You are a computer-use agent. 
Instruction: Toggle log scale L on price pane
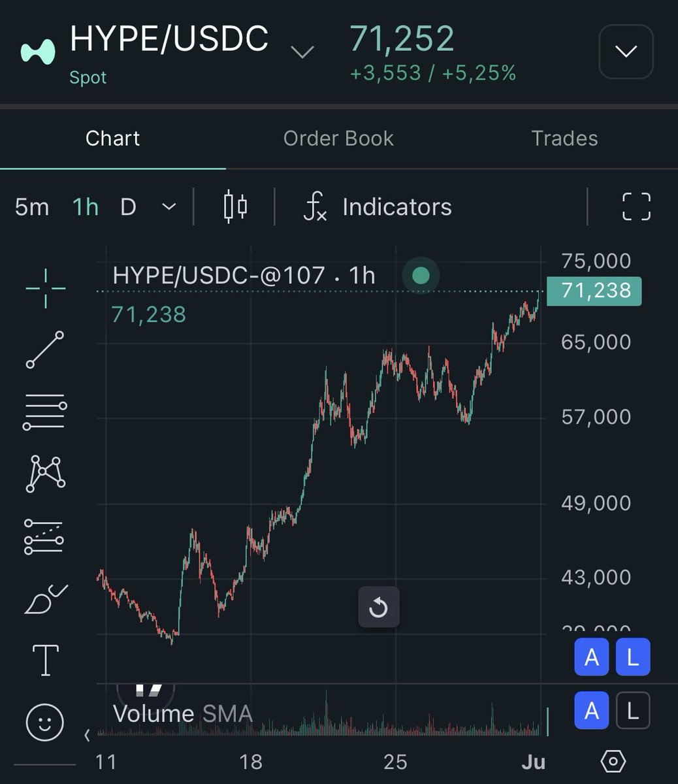[632, 657]
